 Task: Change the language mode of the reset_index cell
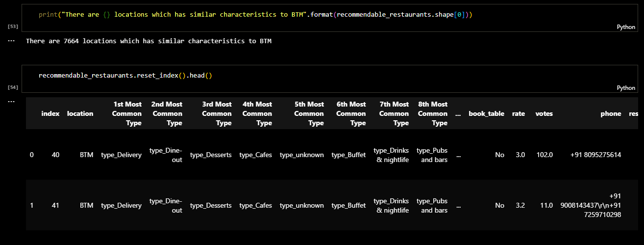[625, 88]
